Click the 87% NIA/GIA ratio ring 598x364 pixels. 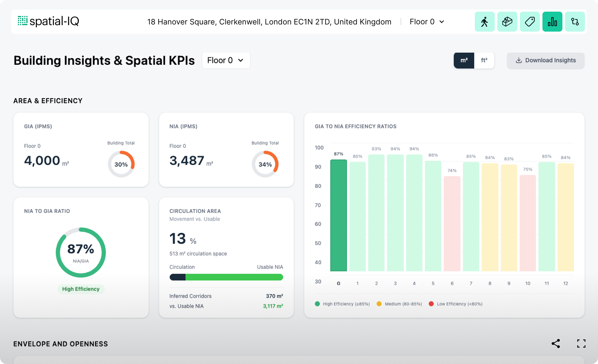[x=81, y=252]
